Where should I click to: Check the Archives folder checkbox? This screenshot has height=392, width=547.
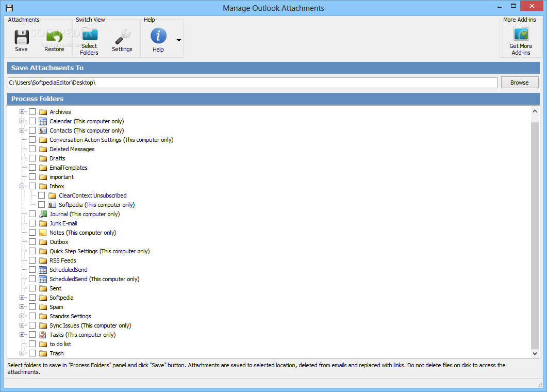pos(32,112)
